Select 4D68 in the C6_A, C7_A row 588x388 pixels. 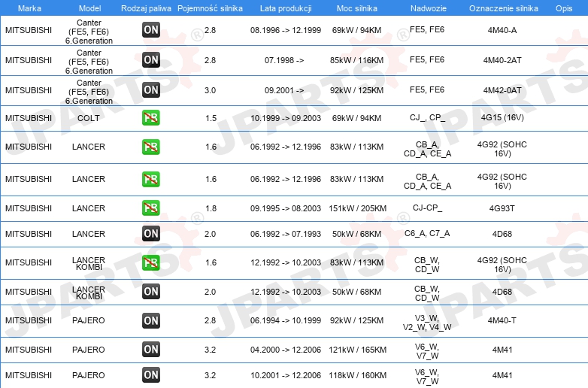click(x=502, y=234)
